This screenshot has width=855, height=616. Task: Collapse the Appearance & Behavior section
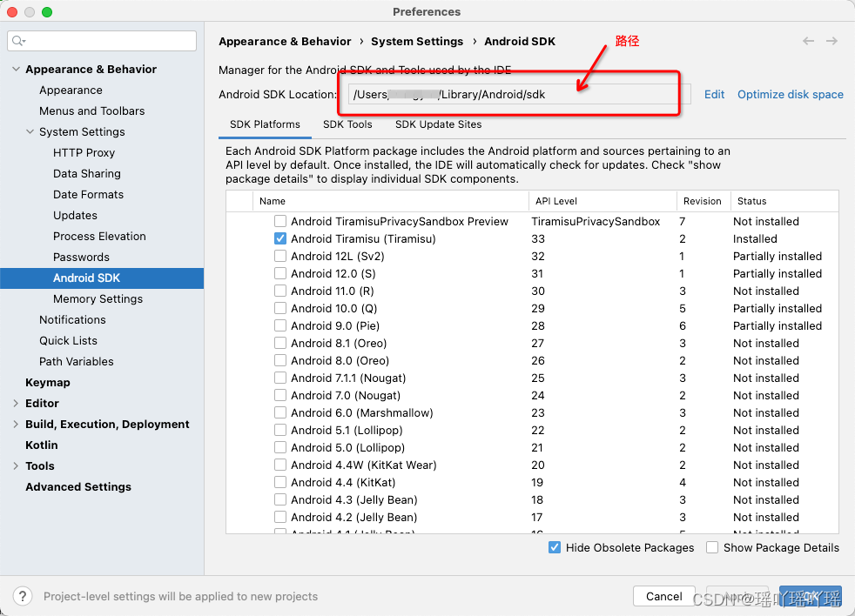(x=16, y=69)
